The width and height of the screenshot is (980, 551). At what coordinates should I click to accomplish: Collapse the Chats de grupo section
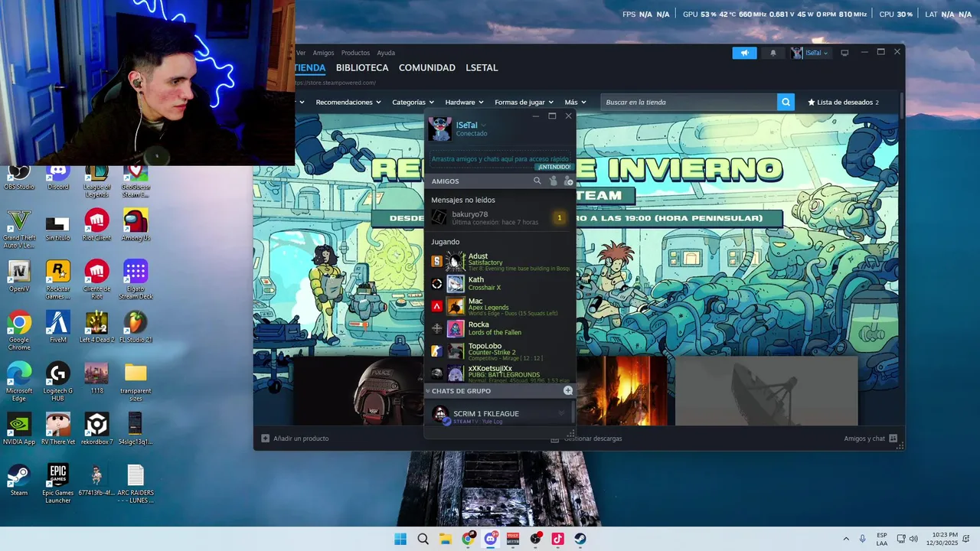428,391
